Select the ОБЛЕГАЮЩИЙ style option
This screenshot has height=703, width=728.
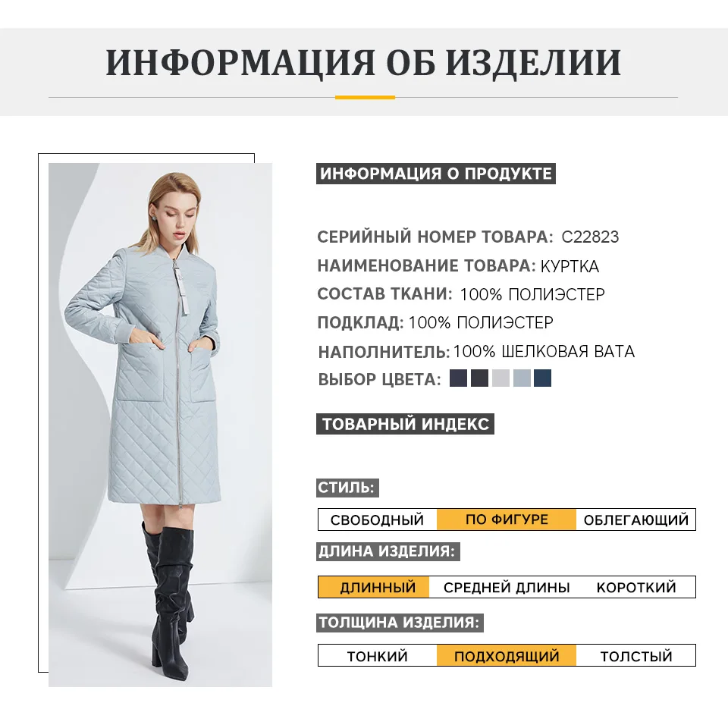click(636, 519)
